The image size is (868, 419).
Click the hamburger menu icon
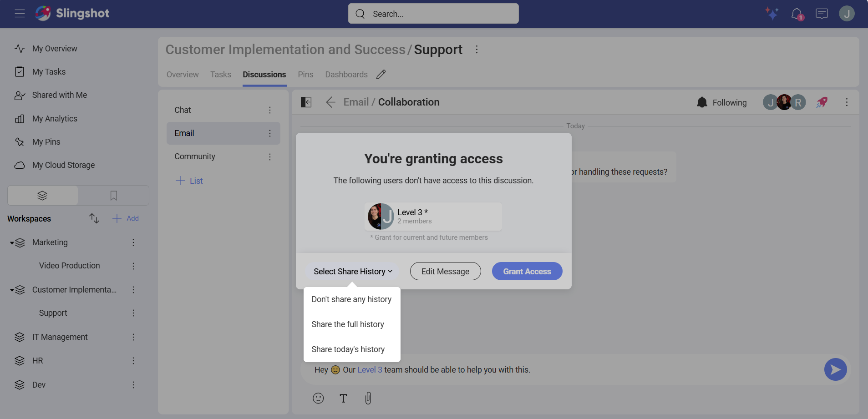20,14
